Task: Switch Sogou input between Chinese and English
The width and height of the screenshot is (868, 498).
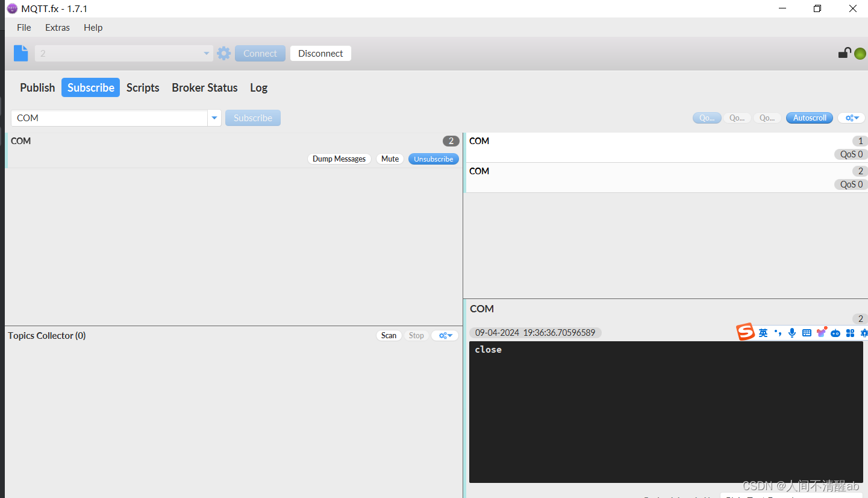Action: point(763,332)
